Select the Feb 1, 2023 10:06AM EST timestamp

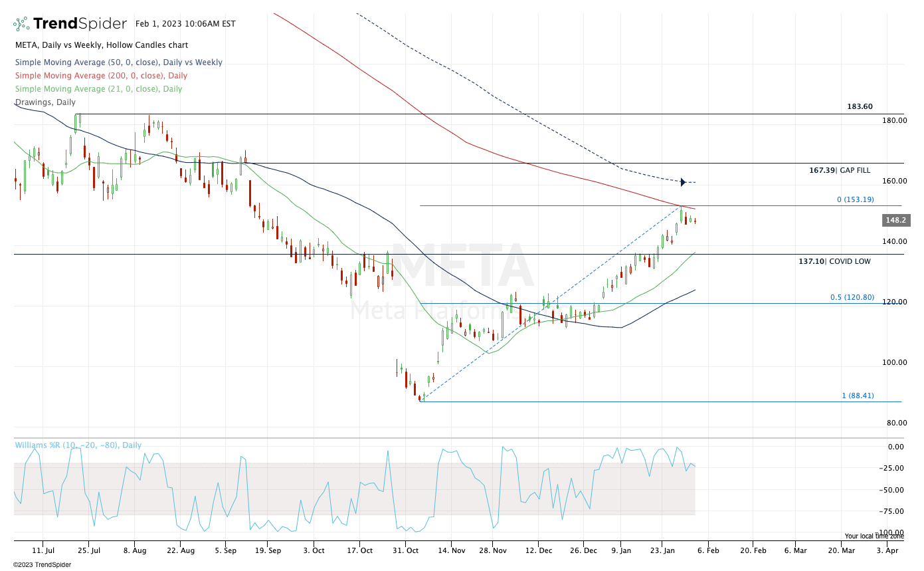pos(185,24)
